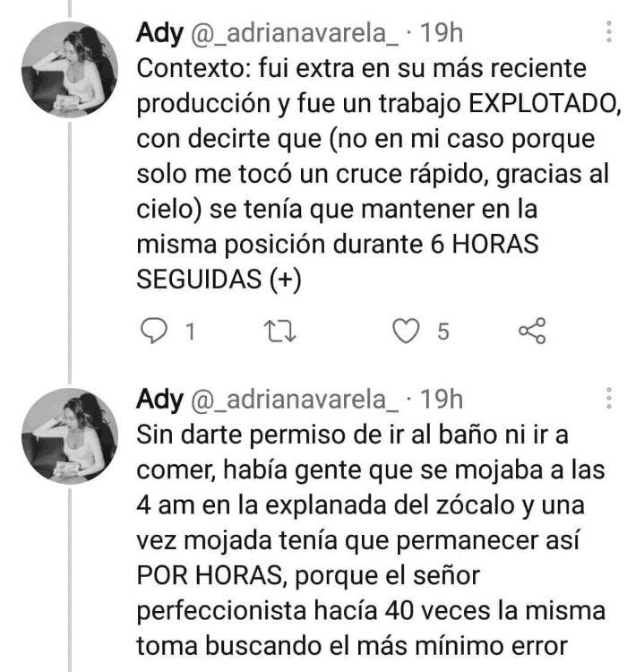Click the 19h timestamp of second tweet
This screenshot has height=672, width=627.
click(442, 400)
